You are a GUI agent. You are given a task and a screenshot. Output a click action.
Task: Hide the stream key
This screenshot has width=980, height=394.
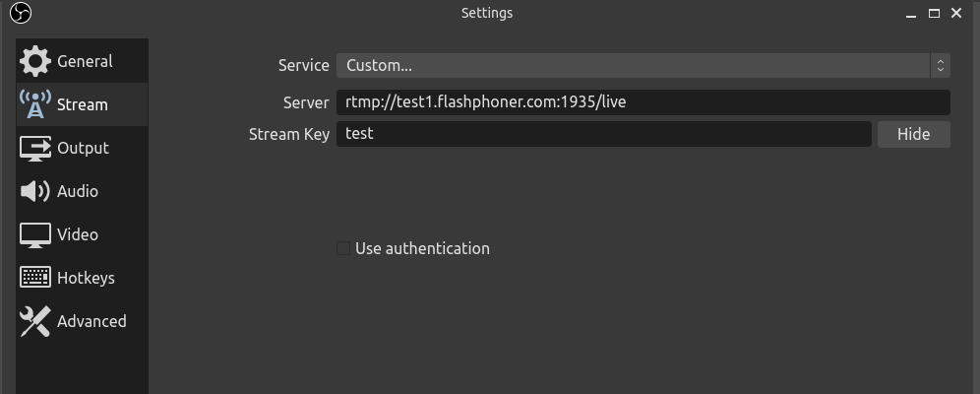pyautogui.click(x=913, y=134)
